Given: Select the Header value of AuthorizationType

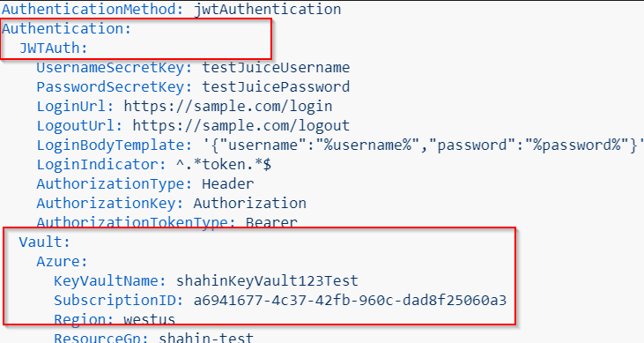Looking at the screenshot, I should 228,183.
